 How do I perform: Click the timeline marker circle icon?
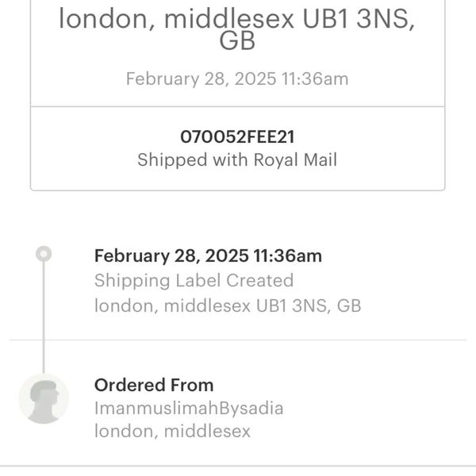44,254
